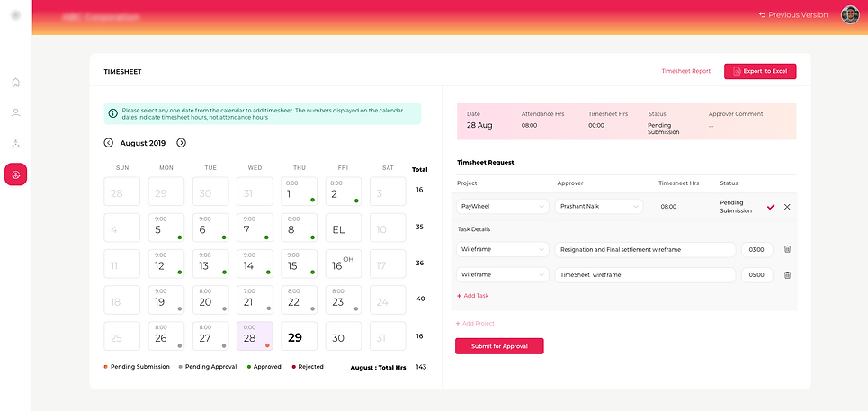Open the organization chart sidebar icon
This screenshot has height=411, width=868.
click(x=15, y=144)
